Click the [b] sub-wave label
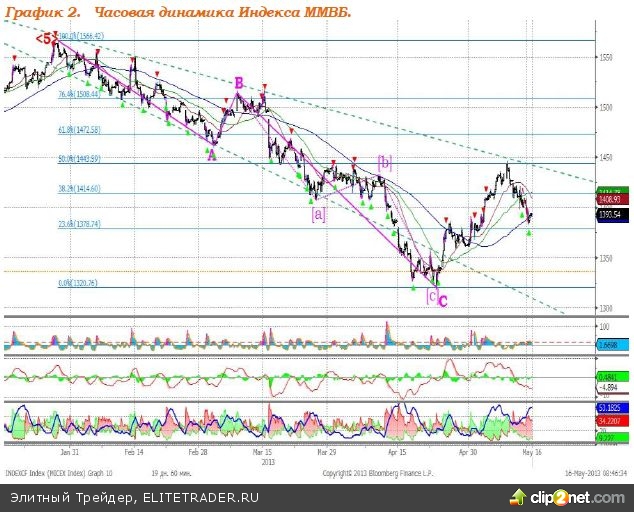 pos(384,161)
